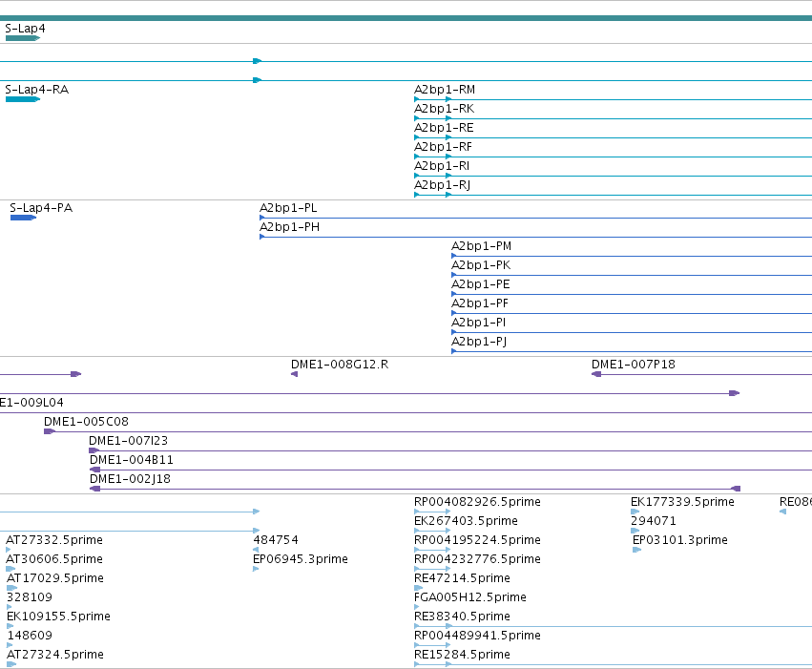The height and width of the screenshot is (669, 812).
Task: Select the DME1-002J18 clone label
Action: coord(130,479)
